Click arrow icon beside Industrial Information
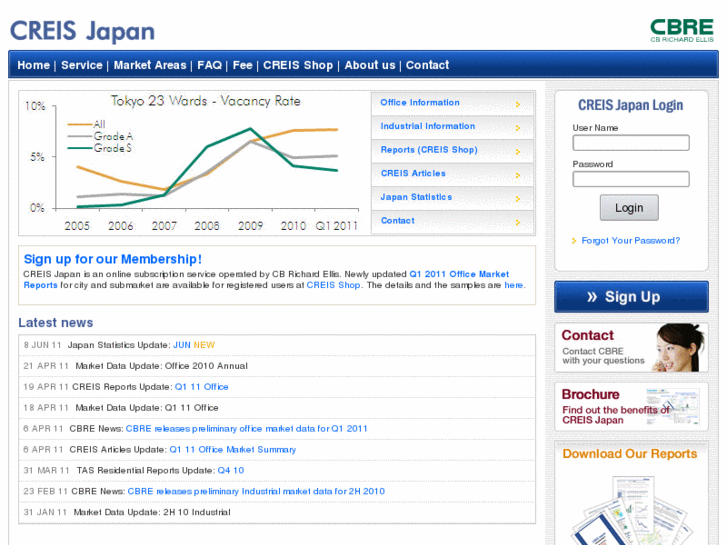The height and width of the screenshot is (545, 727). point(518,128)
